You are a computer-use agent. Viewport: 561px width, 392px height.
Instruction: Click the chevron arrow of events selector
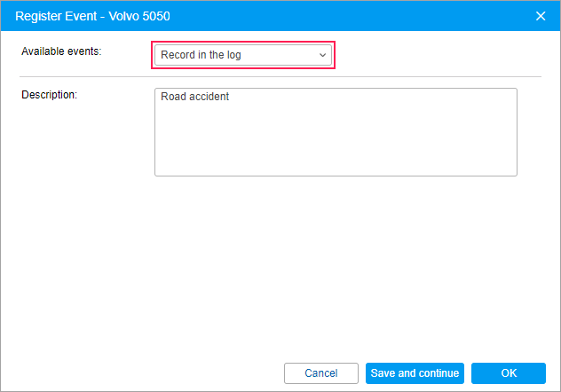[322, 55]
